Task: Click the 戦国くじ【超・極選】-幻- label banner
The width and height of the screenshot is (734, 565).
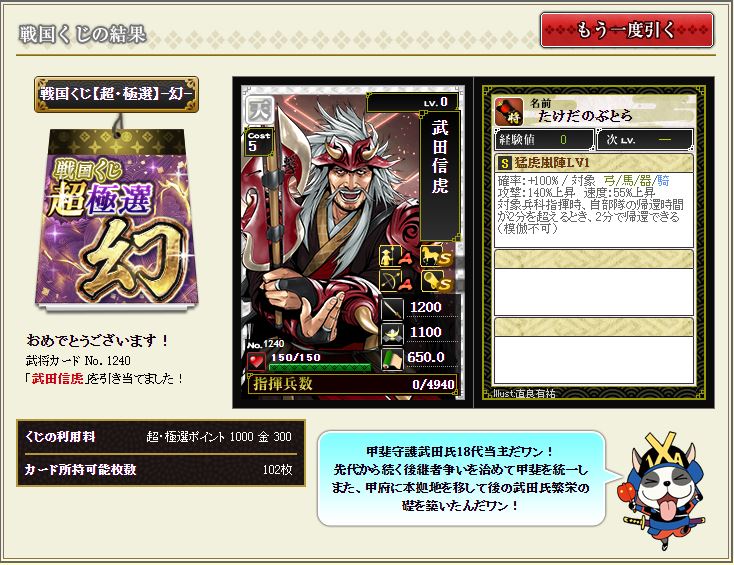Action: pyautogui.click(x=117, y=94)
